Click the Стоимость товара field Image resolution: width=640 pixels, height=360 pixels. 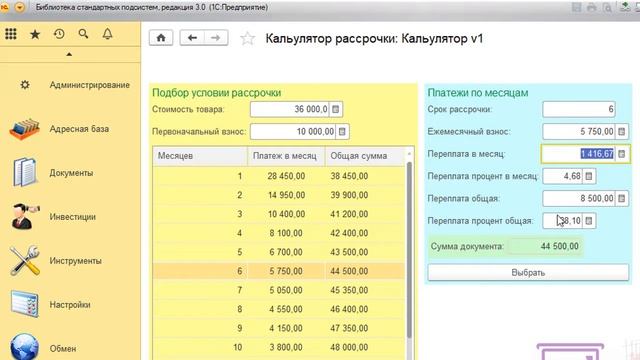coord(289,109)
